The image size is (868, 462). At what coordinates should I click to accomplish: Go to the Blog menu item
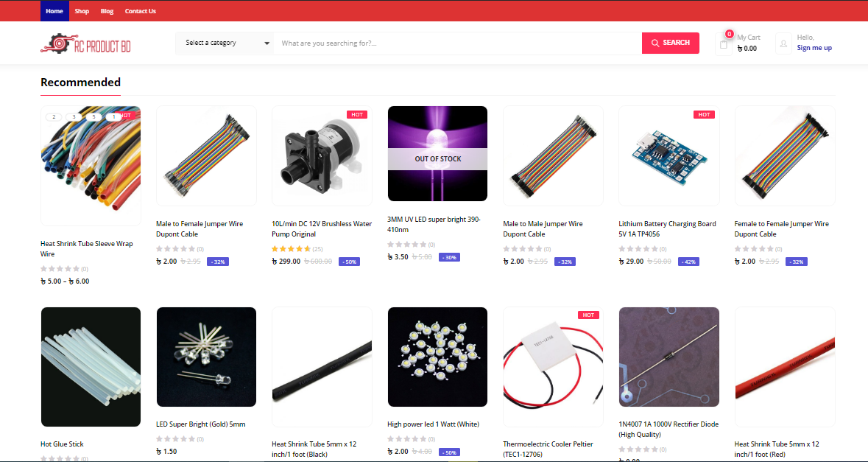[x=107, y=11]
